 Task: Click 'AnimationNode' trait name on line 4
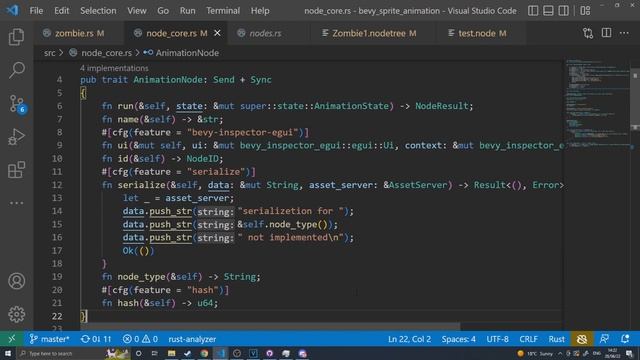[x=168, y=80]
